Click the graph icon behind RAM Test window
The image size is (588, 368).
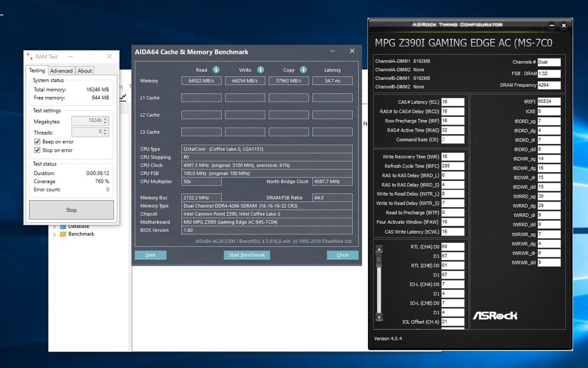coord(123,97)
